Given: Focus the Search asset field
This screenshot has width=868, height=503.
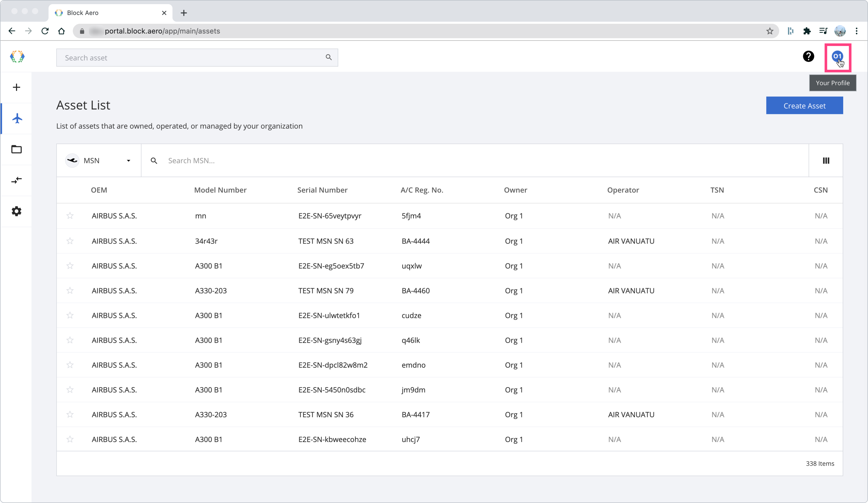Looking at the screenshot, I should click(197, 58).
